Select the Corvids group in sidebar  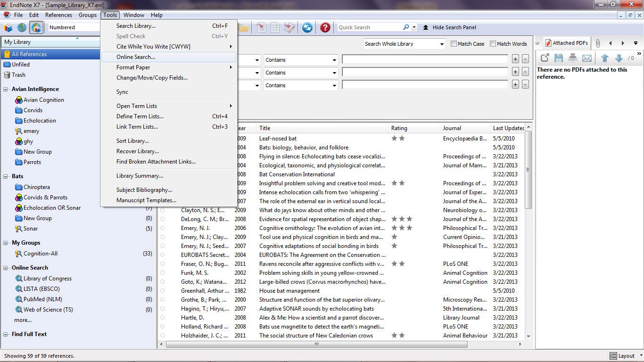33,110
